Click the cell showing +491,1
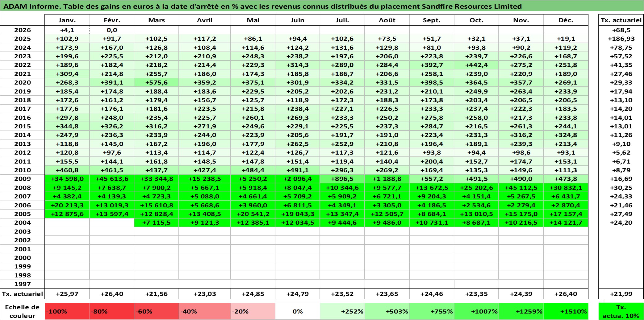This screenshot has height=320, width=644. tap(298, 170)
